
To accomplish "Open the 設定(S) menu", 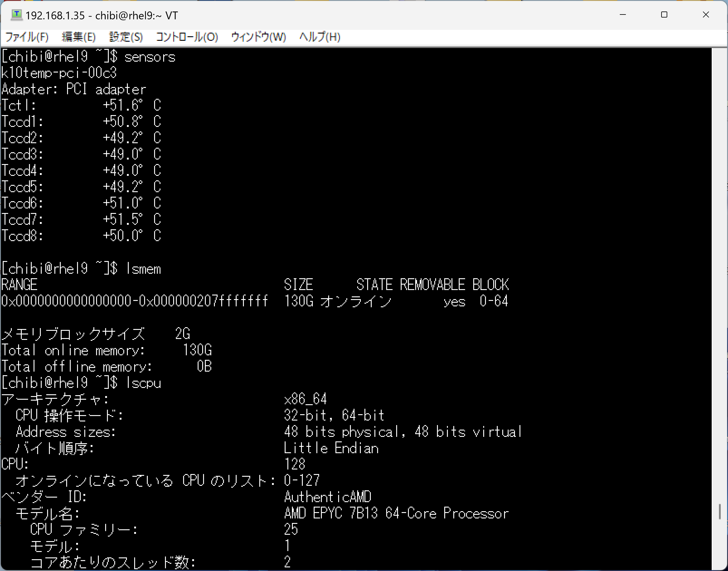I will (x=126, y=37).
